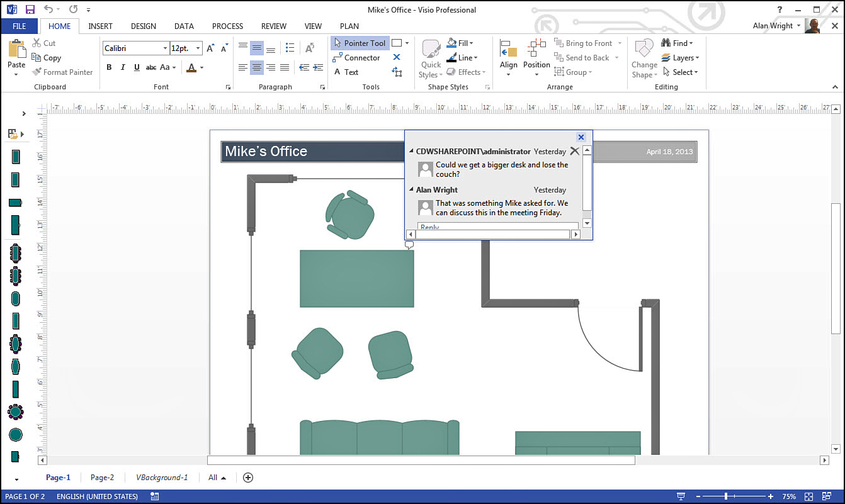Switch to the REVIEW ribbon tab
Viewport: 845px width, 504px height.
(x=274, y=26)
